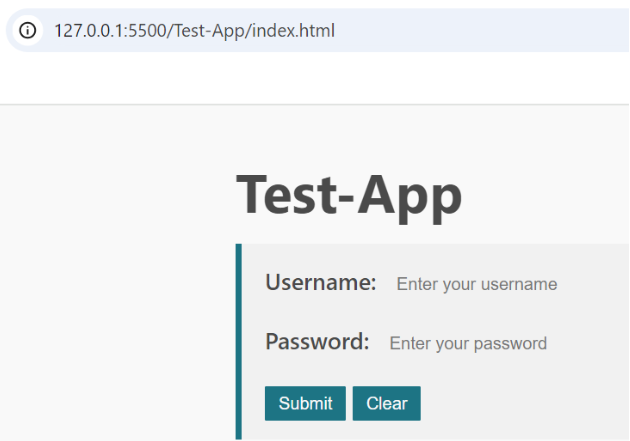This screenshot has width=630, height=441.
Task: Submit the login form
Action: [x=305, y=403]
